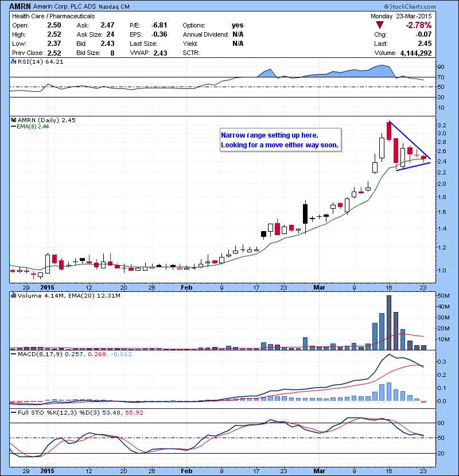This screenshot has width=459, height=476.
Task: Select the AMRN ticker symbol in the header
Action: (x=20, y=6)
